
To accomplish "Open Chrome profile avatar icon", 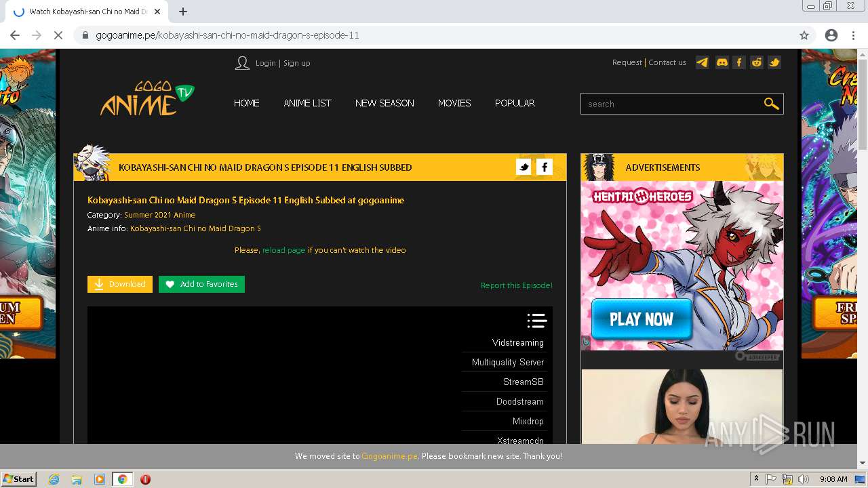I will [x=831, y=35].
